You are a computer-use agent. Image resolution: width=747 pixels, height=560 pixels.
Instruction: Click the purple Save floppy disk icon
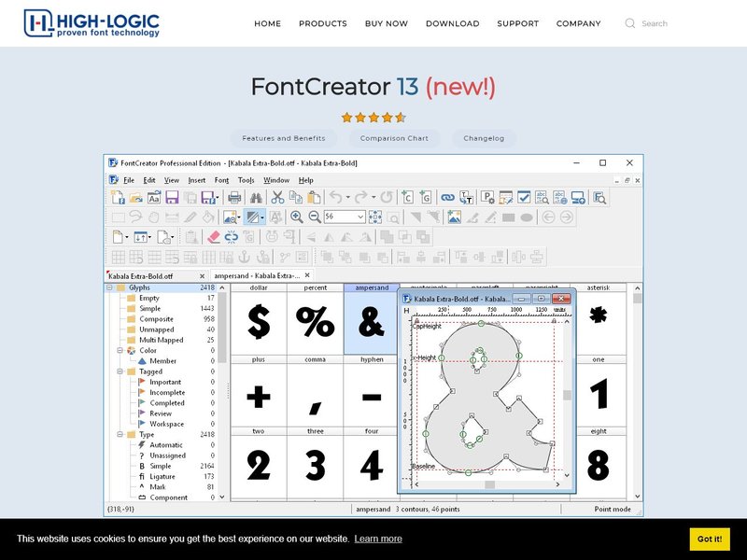(x=172, y=197)
